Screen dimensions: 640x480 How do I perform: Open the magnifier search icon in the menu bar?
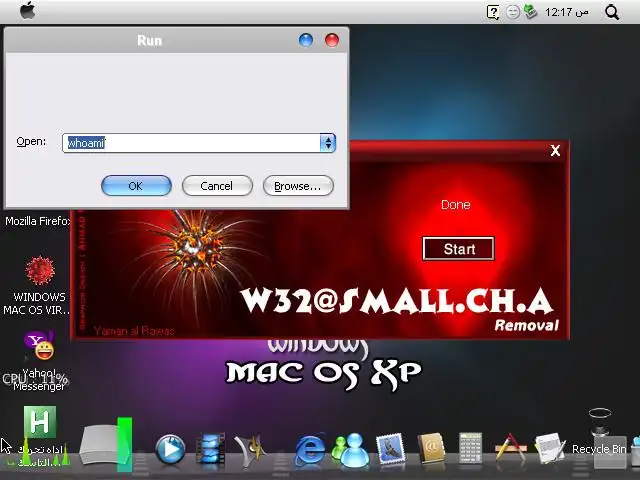(x=612, y=12)
